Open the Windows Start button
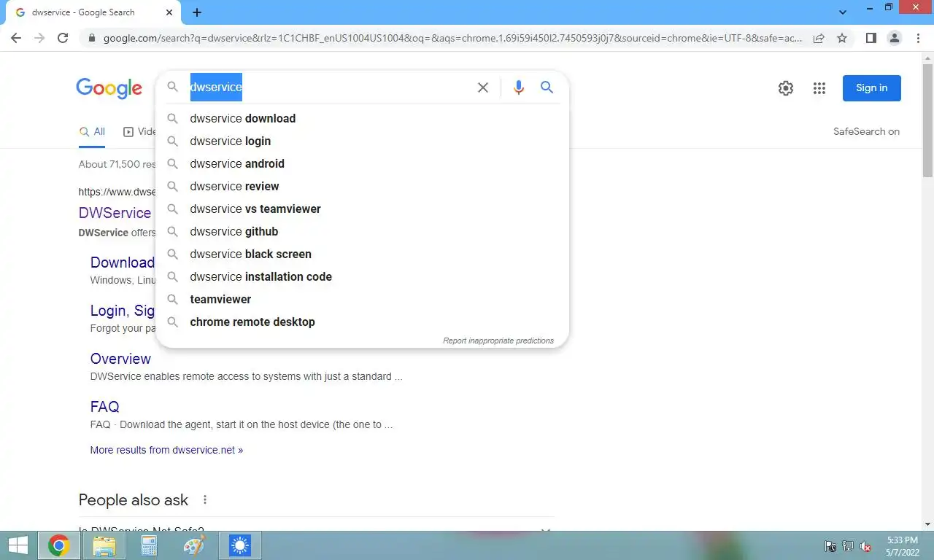Image resolution: width=934 pixels, height=560 pixels. click(x=18, y=545)
